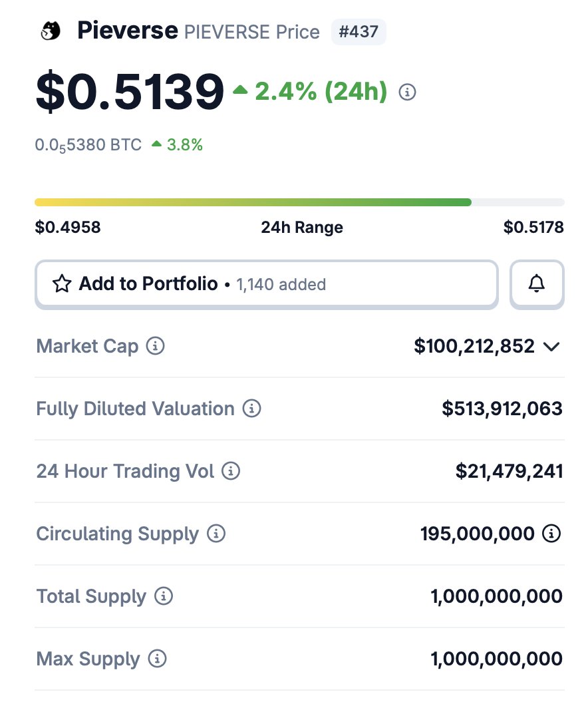Click the 24h Range progress bar
588x704 pixels.
[299, 202]
